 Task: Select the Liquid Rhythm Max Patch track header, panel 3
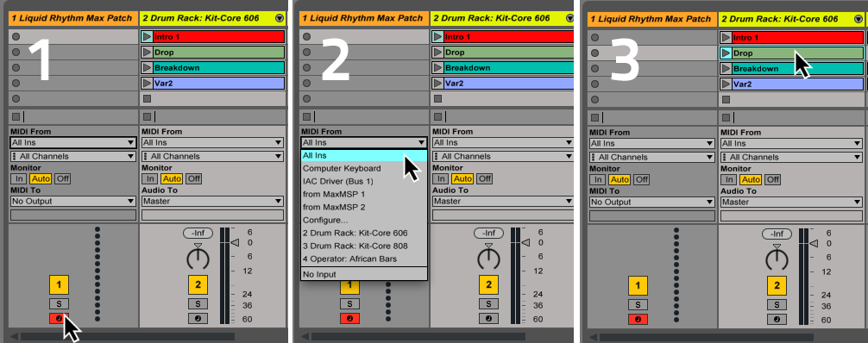[x=652, y=19]
